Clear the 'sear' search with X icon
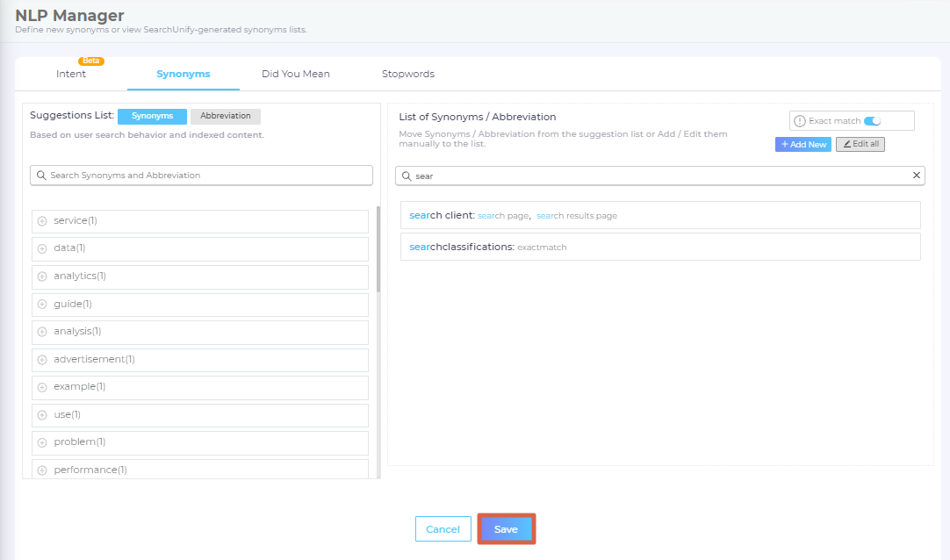This screenshot has width=950, height=560. point(916,175)
